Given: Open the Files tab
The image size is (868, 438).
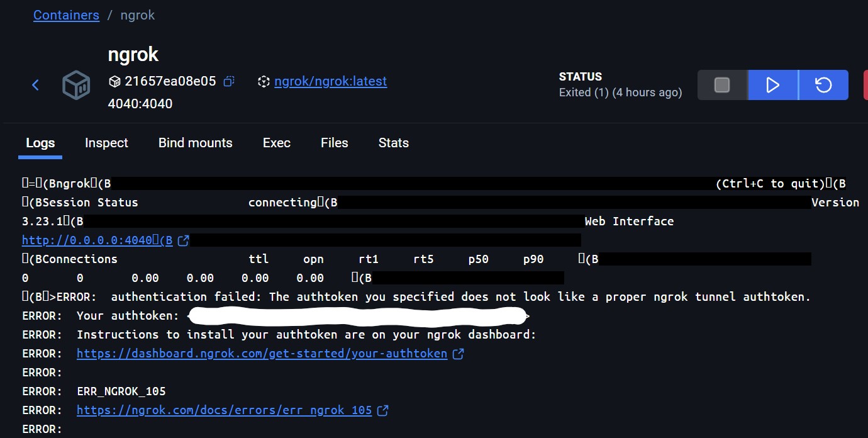Looking at the screenshot, I should click(335, 143).
